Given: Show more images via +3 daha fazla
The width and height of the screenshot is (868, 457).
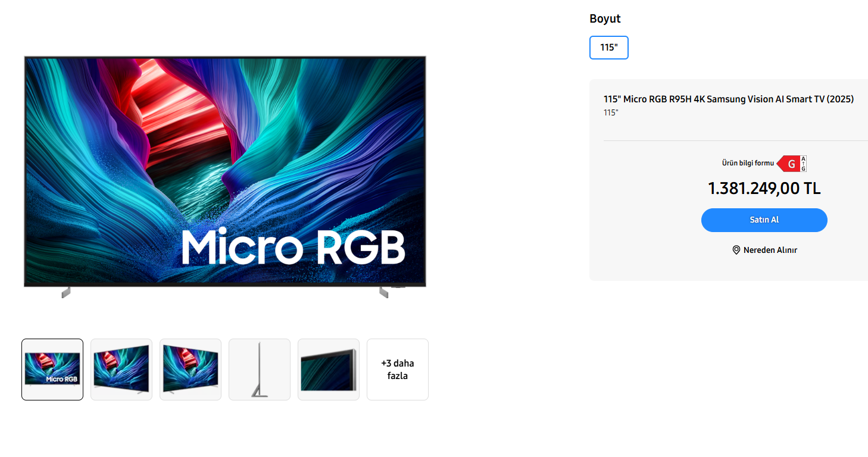Looking at the screenshot, I should [398, 370].
